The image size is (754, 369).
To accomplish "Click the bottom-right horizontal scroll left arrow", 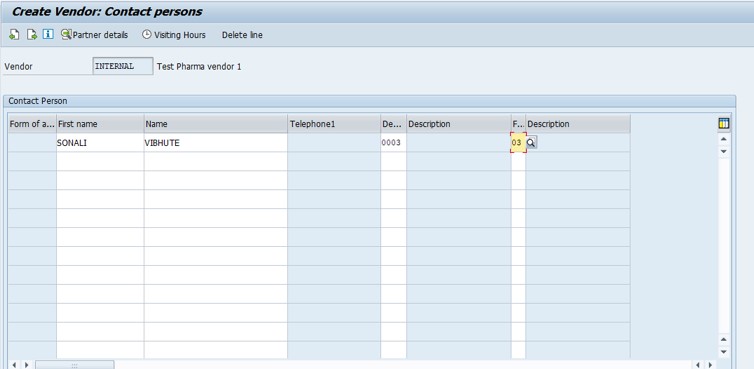I will (x=698, y=365).
